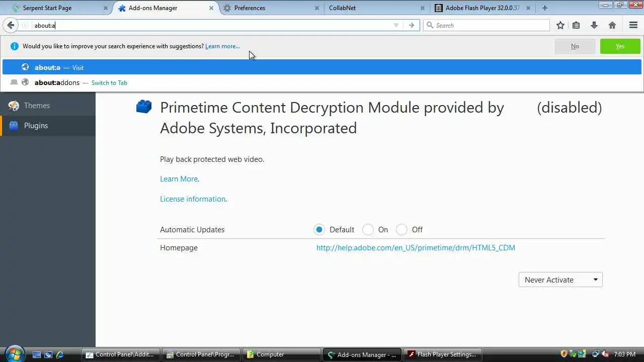This screenshot has width=644, height=362.
Task: Click the blue info icon in suggestion bar
Action: tap(14, 46)
